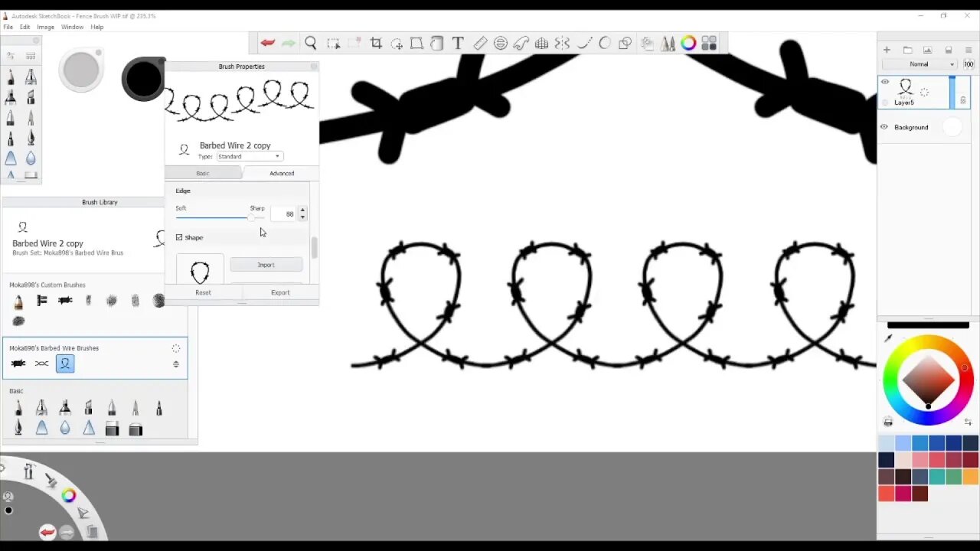Open the brush Type Standard dropdown
This screenshot has height=551, width=980.
point(250,156)
